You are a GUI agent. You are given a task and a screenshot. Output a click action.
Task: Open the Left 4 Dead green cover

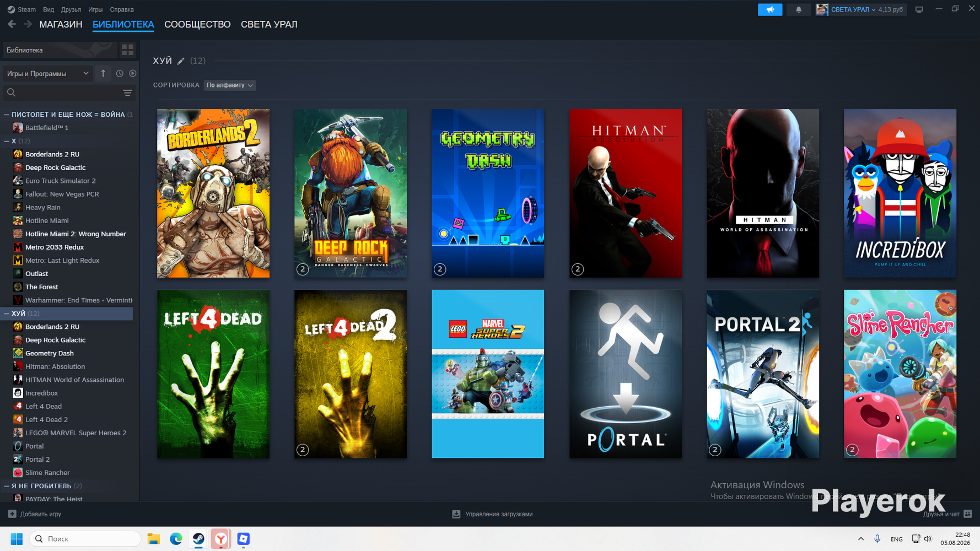213,374
